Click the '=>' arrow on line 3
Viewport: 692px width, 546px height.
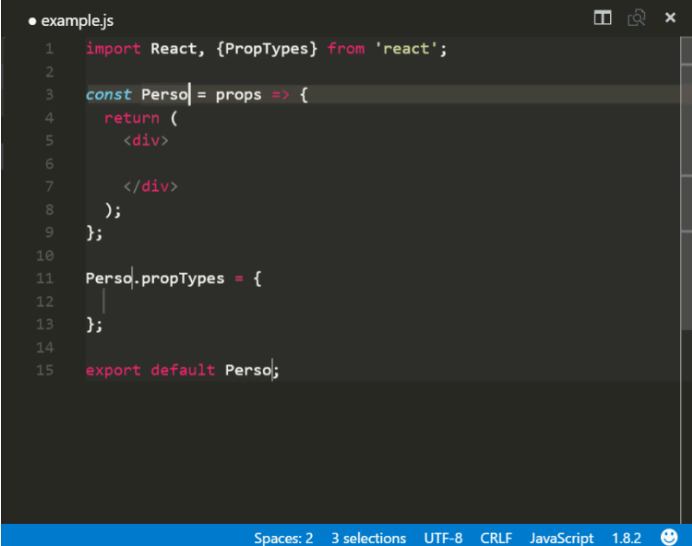281,94
